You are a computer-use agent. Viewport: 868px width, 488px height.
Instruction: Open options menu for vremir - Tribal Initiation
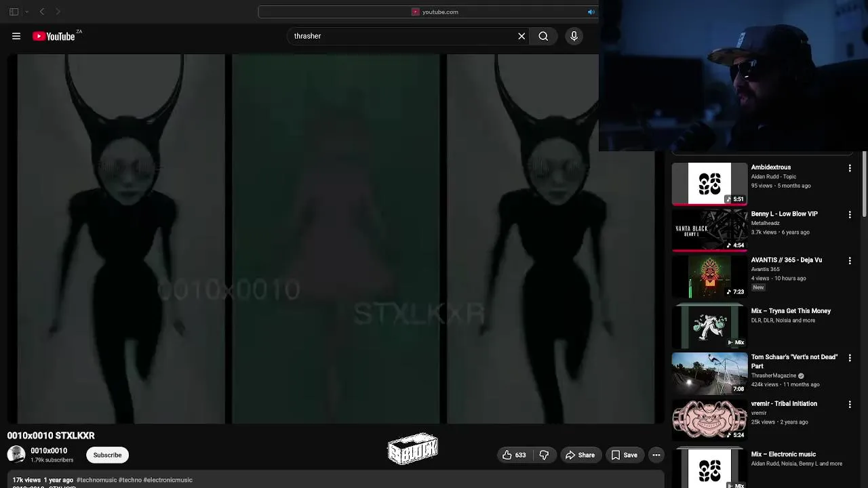(850, 405)
